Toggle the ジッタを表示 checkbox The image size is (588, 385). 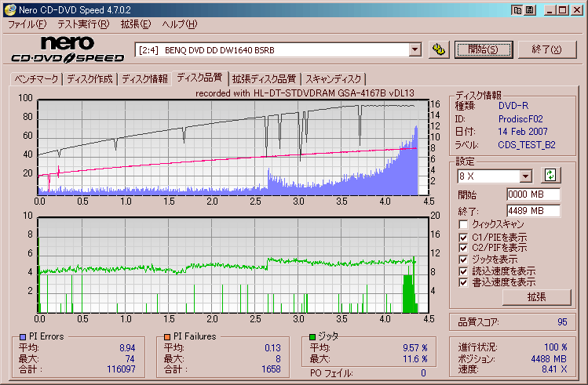pyautogui.click(x=463, y=260)
